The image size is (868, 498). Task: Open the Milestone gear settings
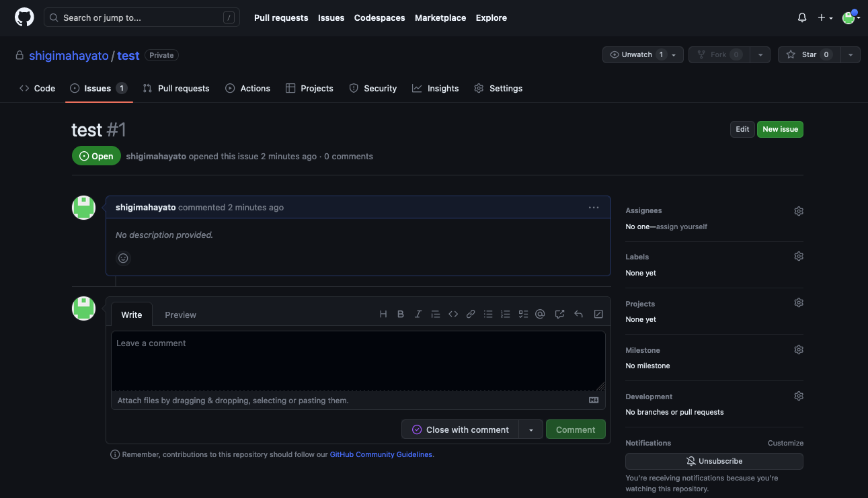click(x=799, y=349)
